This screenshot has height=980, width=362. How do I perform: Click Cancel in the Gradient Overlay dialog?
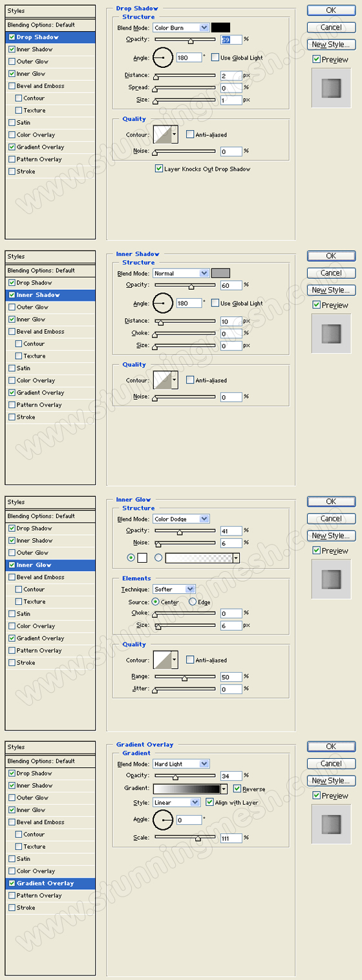coord(331,764)
